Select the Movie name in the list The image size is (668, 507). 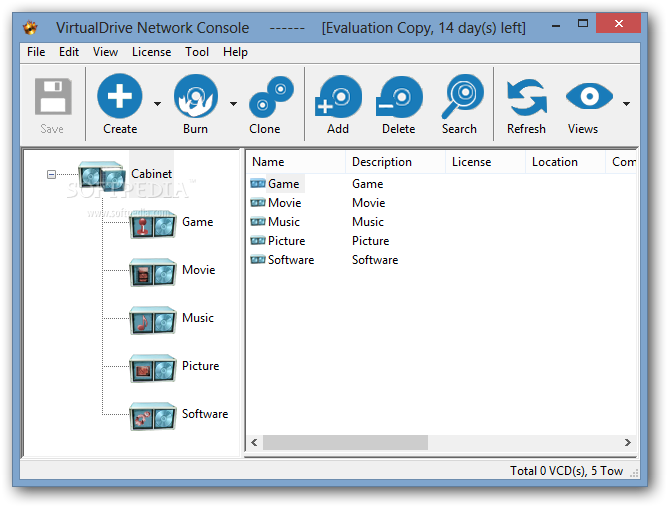285,203
